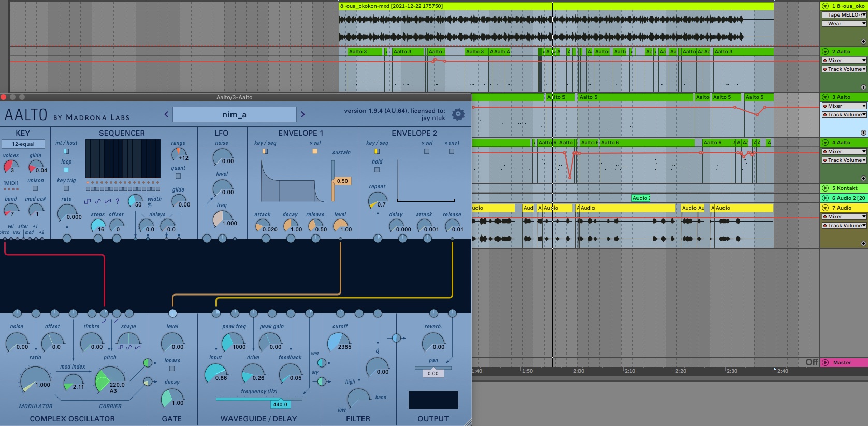Click the gate decay knob
The width and height of the screenshot is (868, 426).
point(172,399)
